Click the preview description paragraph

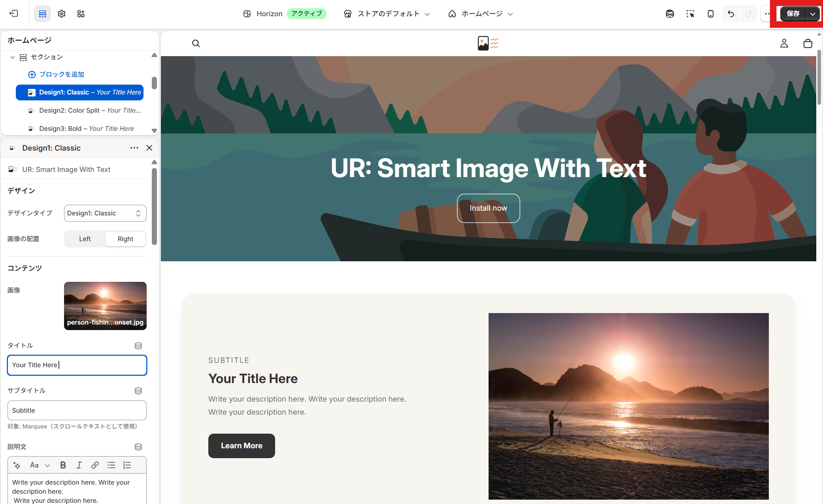coord(307,406)
